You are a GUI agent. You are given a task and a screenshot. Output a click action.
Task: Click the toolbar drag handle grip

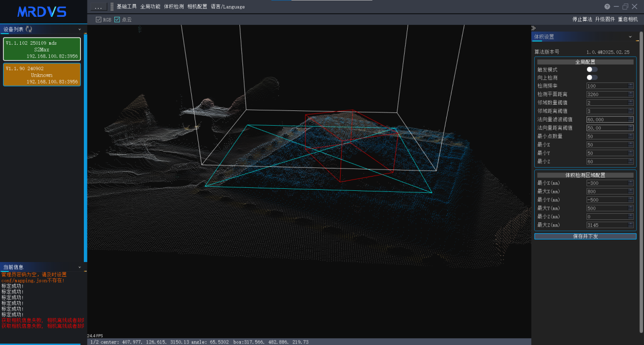tap(112, 7)
